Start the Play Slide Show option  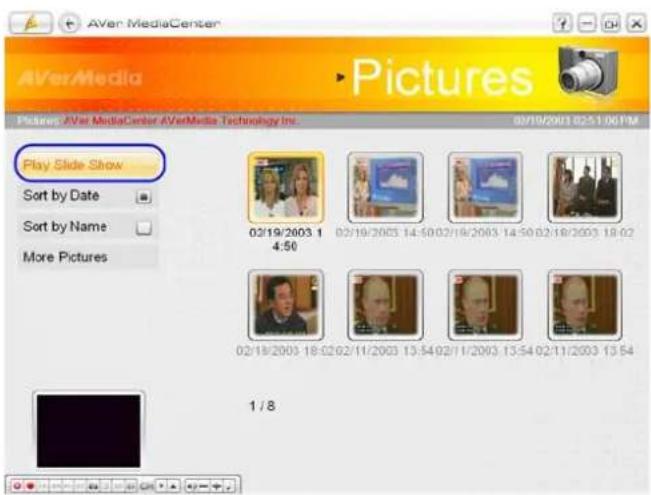89,164
